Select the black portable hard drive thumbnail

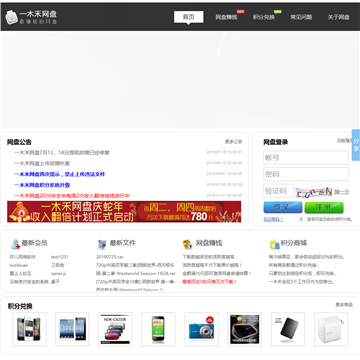[x=288, y=329]
